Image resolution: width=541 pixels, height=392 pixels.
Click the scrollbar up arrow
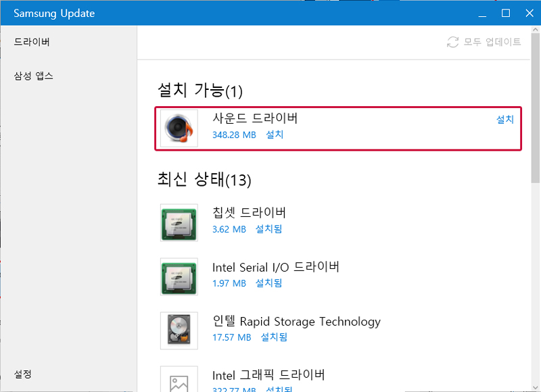click(x=536, y=30)
